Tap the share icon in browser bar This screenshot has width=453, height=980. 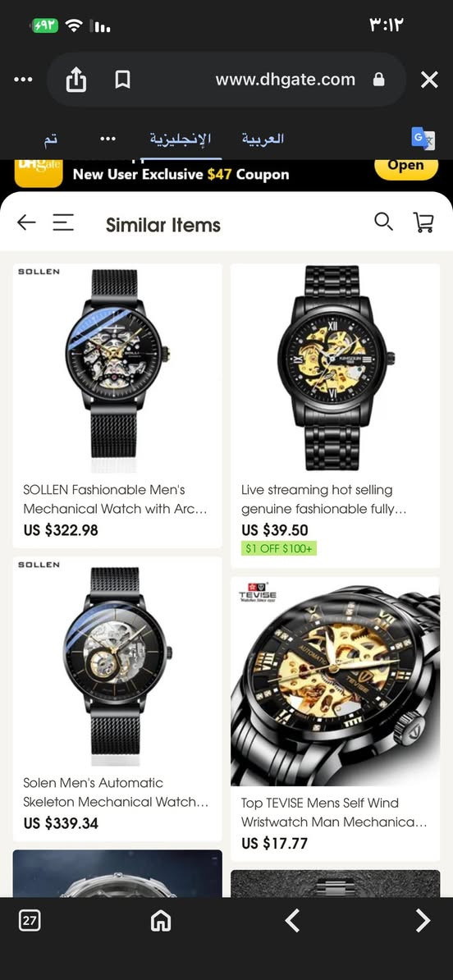(x=76, y=80)
